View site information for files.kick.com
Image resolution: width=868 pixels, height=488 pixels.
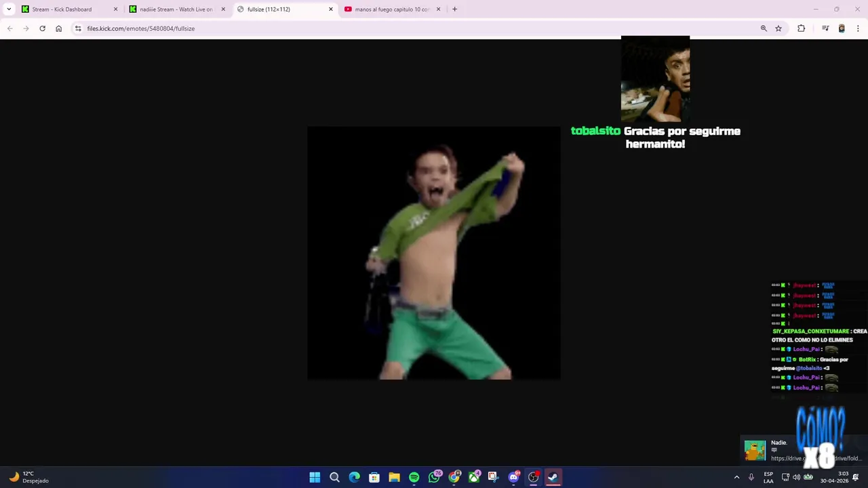(x=78, y=28)
